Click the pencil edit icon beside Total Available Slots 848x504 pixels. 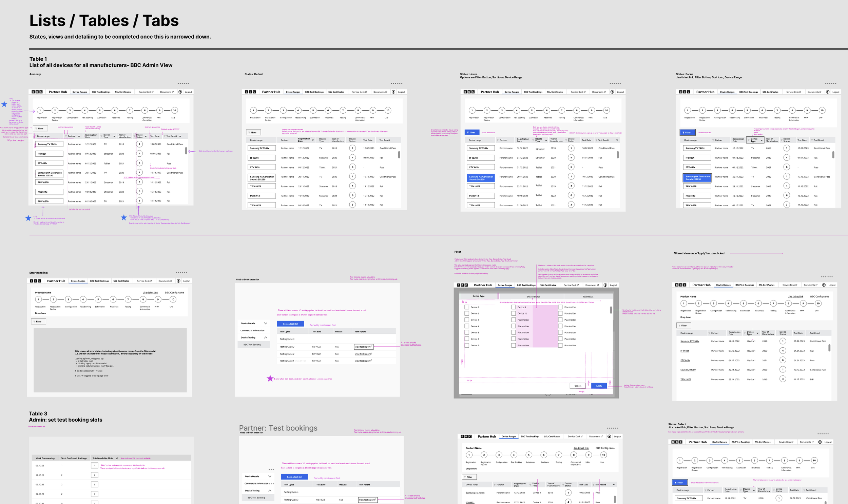tap(117, 458)
